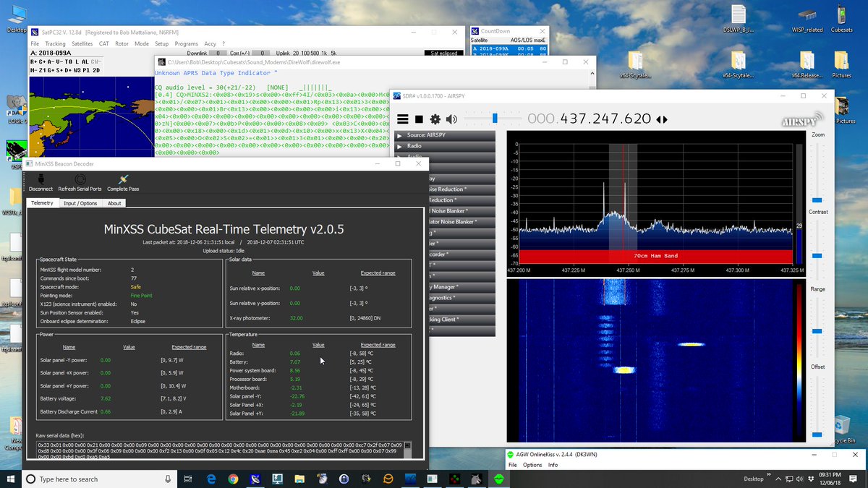Expand the Tracking Client panel in SDR#

pos(461,320)
